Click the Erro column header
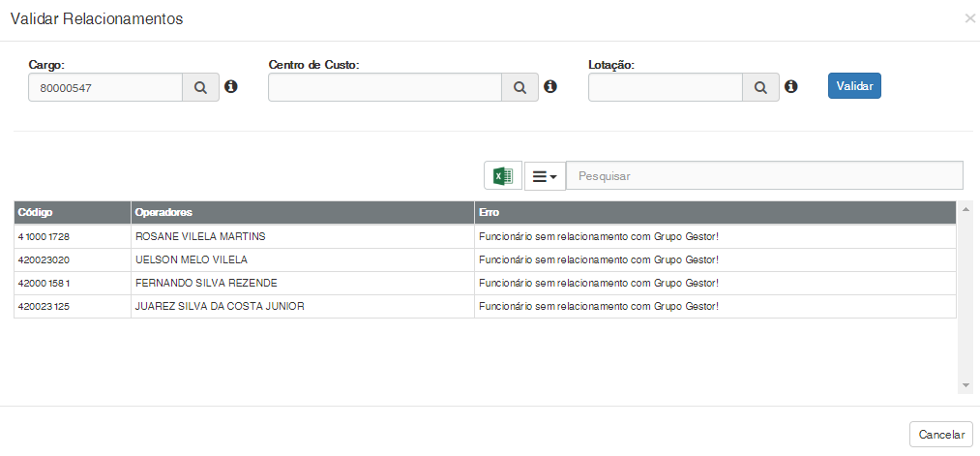This screenshot has width=980, height=456. 714,212
